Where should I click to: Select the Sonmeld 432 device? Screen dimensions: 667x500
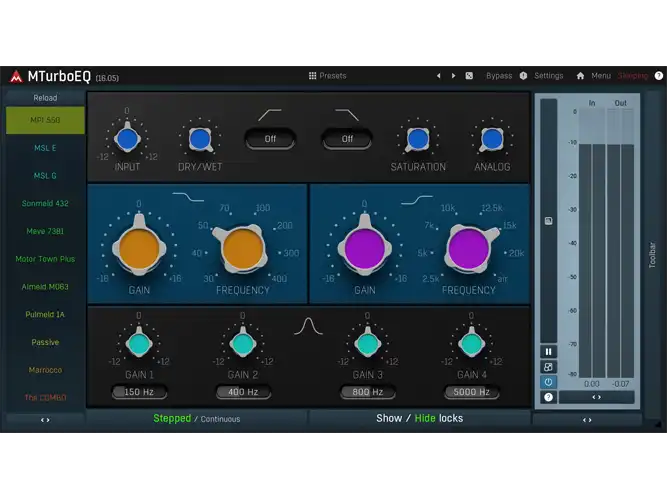click(45, 203)
